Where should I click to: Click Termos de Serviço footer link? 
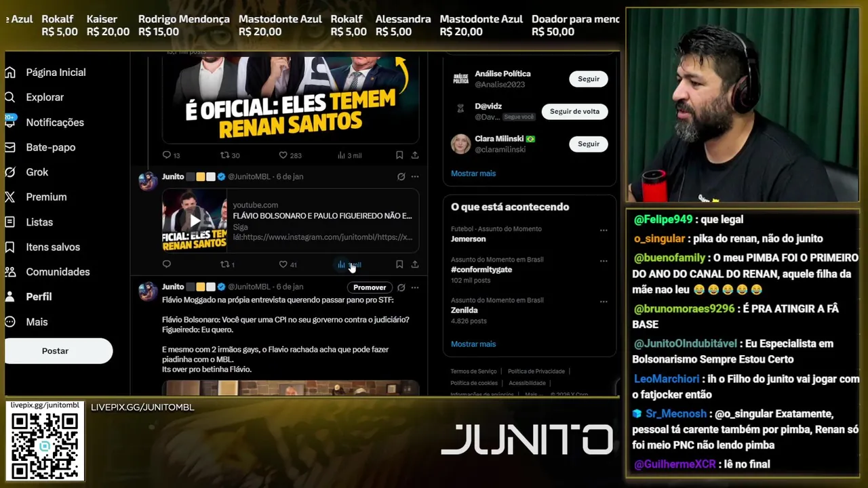(x=473, y=371)
